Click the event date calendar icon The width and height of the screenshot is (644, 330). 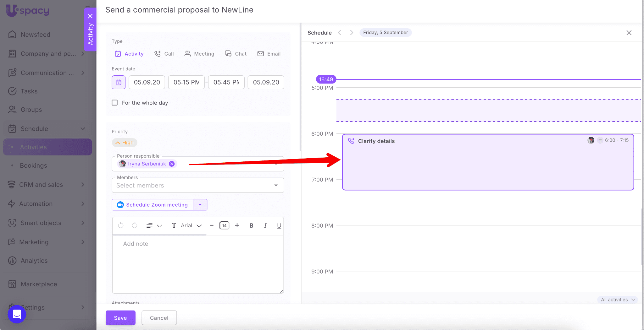(119, 82)
